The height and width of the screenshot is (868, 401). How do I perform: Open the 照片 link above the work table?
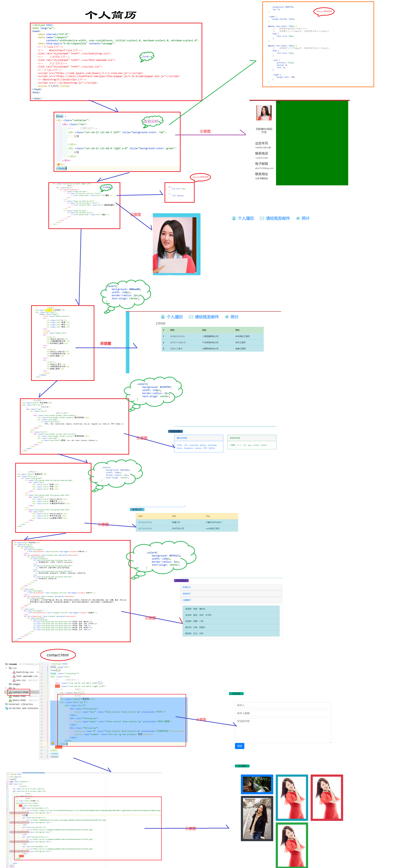234,317
